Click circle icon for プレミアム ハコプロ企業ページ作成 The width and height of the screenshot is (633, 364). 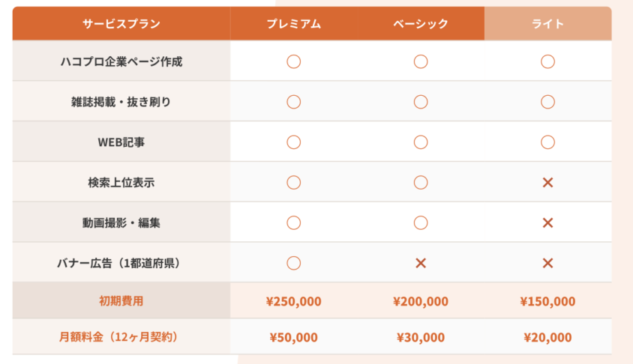pos(293,61)
